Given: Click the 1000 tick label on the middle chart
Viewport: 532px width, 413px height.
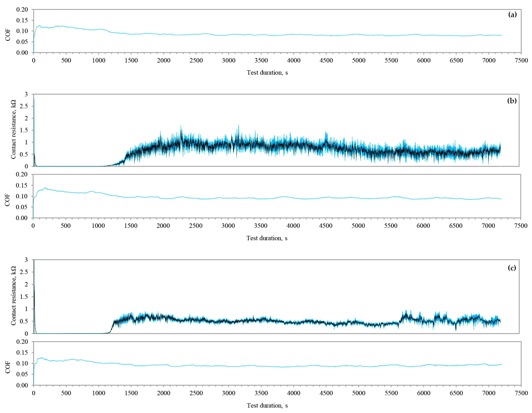Looking at the screenshot, I should point(98,226).
